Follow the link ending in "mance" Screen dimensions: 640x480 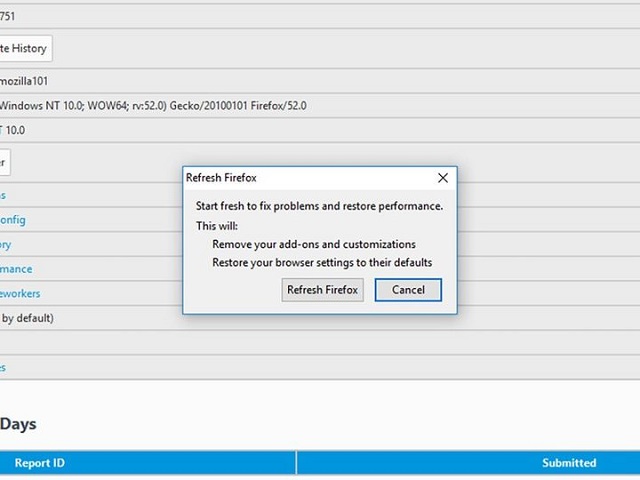(x=16, y=269)
